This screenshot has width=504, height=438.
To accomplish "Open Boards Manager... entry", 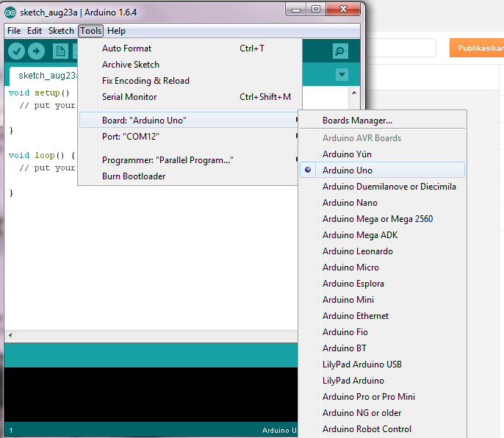I will click(382, 120).
